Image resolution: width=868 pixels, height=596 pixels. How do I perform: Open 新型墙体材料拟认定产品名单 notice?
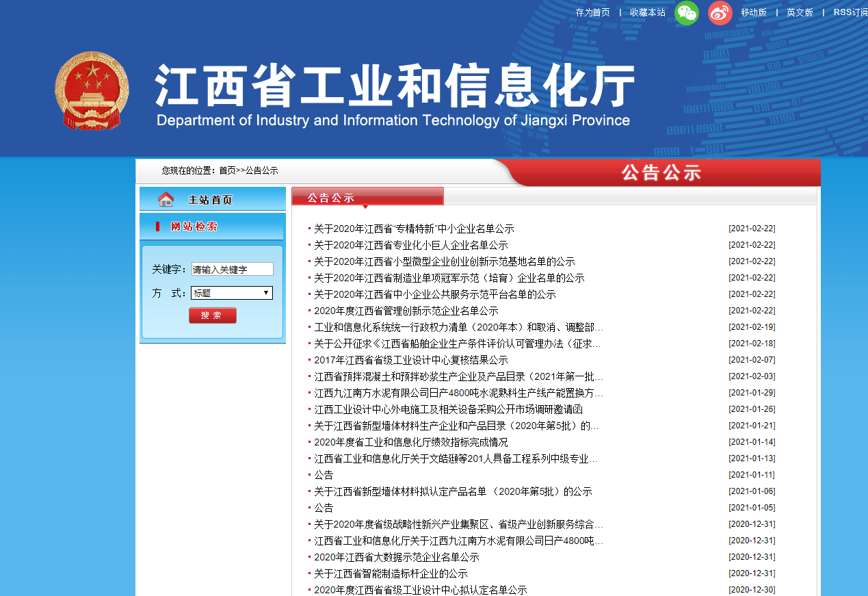click(453, 491)
